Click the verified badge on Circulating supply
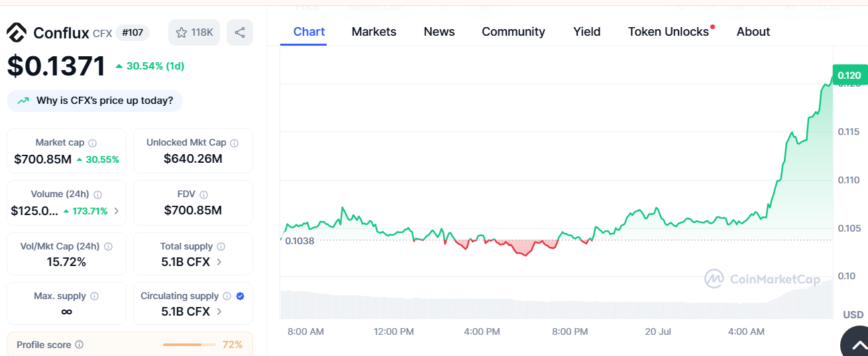 pos(240,296)
